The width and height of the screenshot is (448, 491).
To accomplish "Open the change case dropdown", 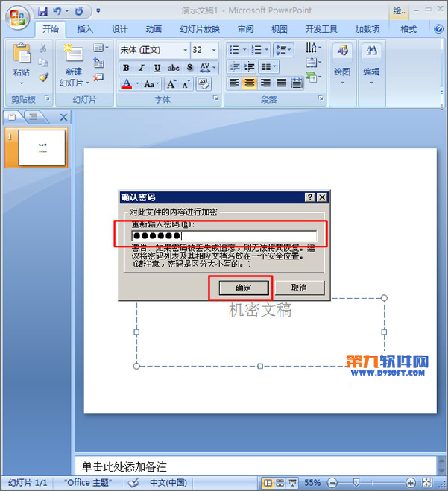I will click(x=151, y=84).
